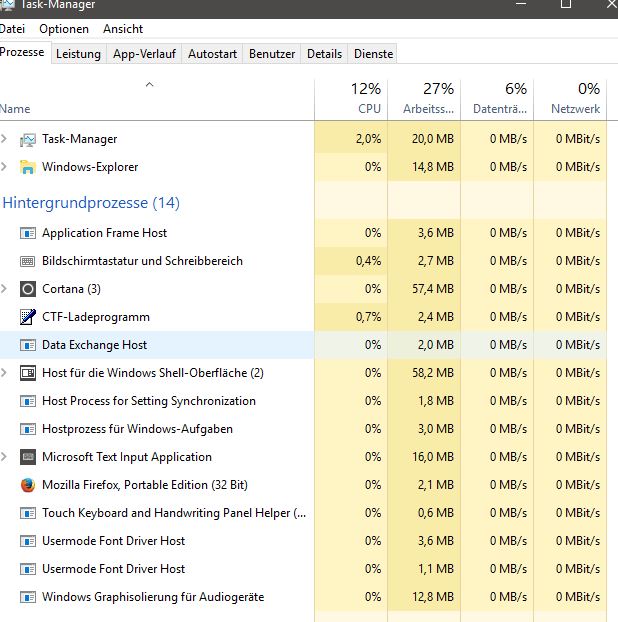Sort by the CPU column header

[x=351, y=99]
